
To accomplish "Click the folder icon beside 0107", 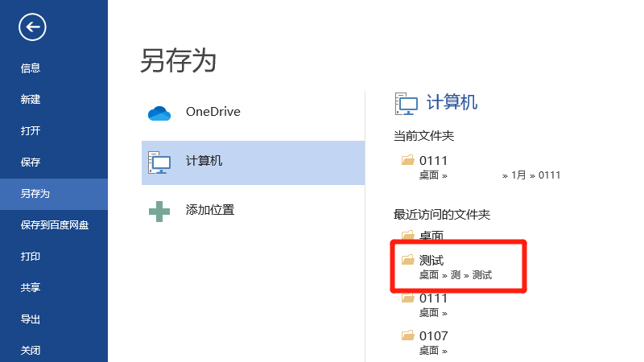I will [x=407, y=335].
